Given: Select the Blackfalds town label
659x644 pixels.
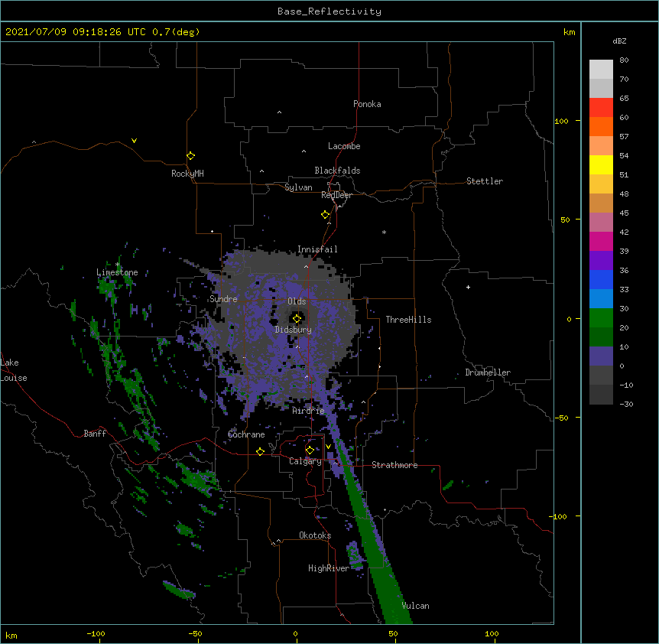Looking at the screenshot, I should 337,171.
